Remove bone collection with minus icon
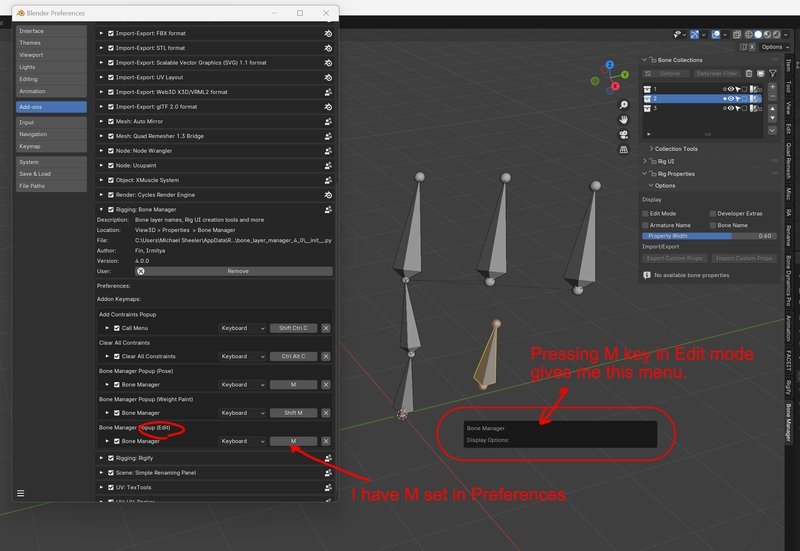The width and height of the screenshot is (800, 551). tap(772, 96)
